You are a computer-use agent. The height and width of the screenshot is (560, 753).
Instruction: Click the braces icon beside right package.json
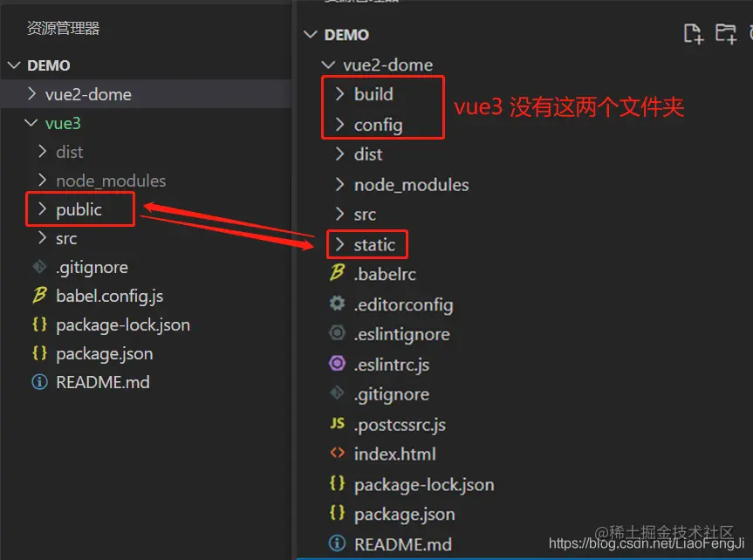tap(337, 513)
